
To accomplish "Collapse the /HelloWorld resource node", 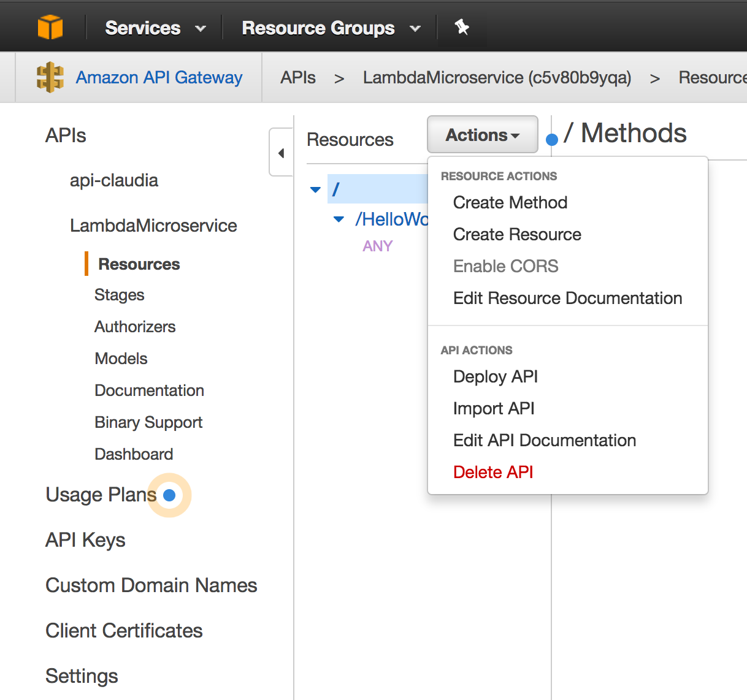I will [339, 219].
